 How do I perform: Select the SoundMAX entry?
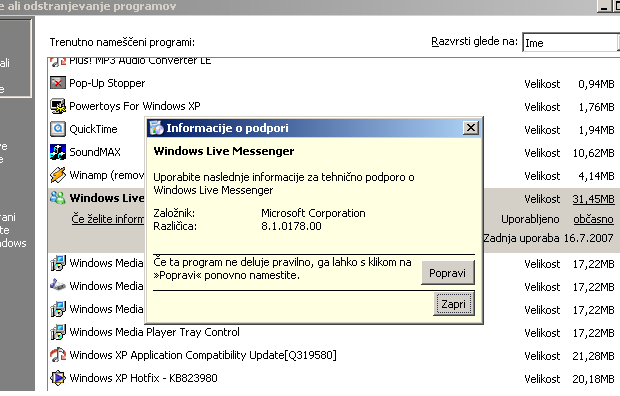pos(95,152)
